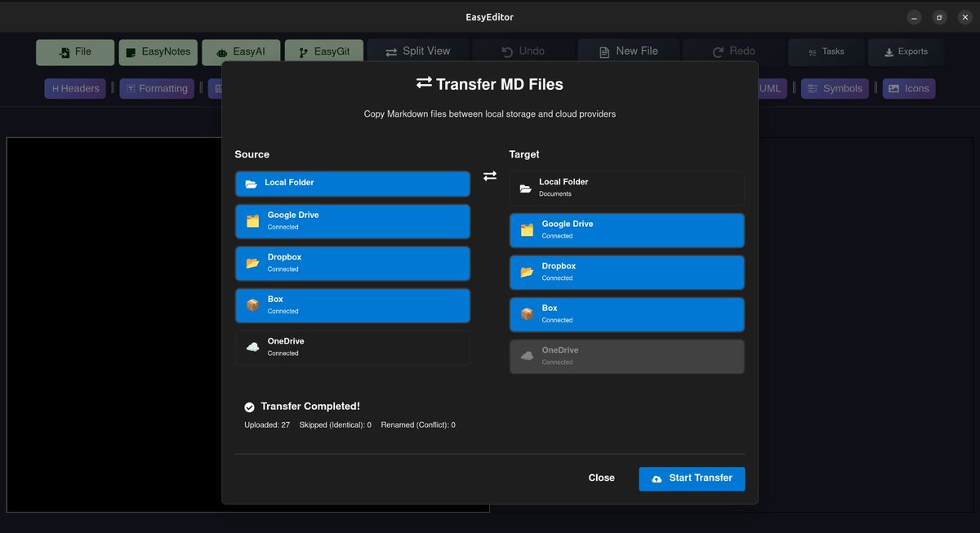Click Source Dropbox folder icon
Image resolution: width=980 pixels, height=533 pixels.
[252, 264]
